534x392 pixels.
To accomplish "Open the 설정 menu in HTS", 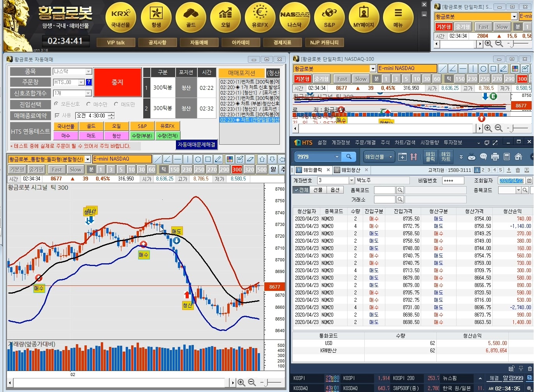I will coord(322,142).
